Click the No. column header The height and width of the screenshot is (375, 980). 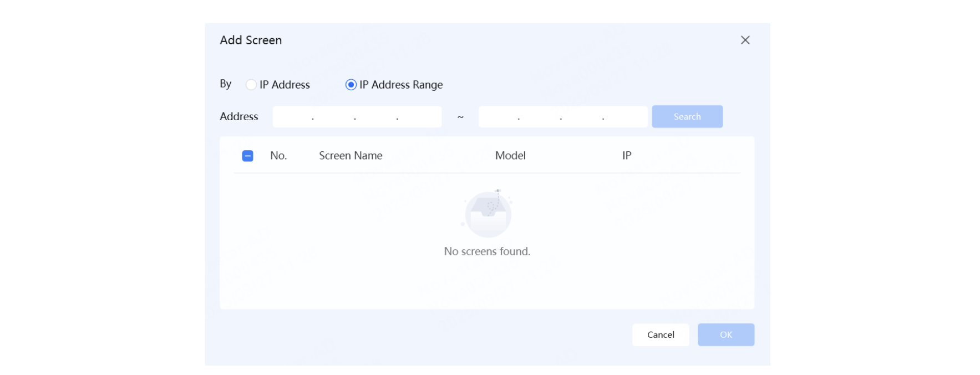(x=278, y=156)
